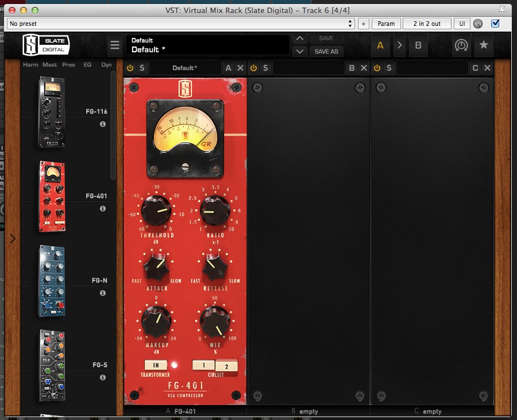Screen dimensions: 517x420
Task: Open info for FG-S module
Action: pos(103,377)
